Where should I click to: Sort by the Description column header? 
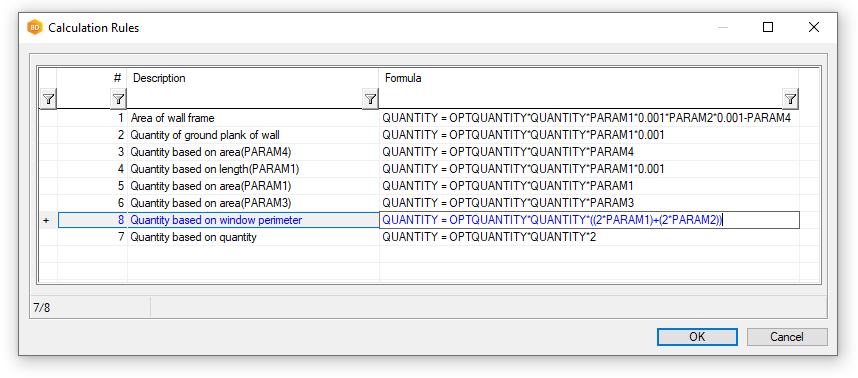tap(253, 78)
